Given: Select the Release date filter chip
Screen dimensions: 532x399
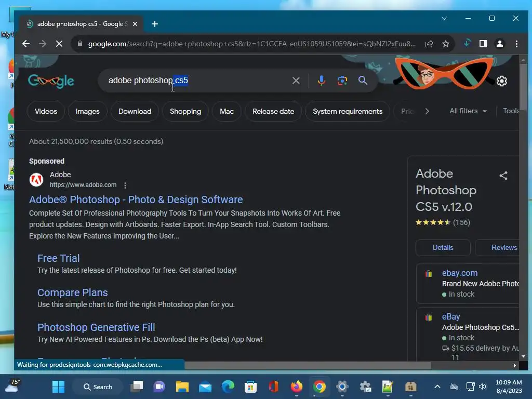Looking at the screenshot, I should [273, 111].
